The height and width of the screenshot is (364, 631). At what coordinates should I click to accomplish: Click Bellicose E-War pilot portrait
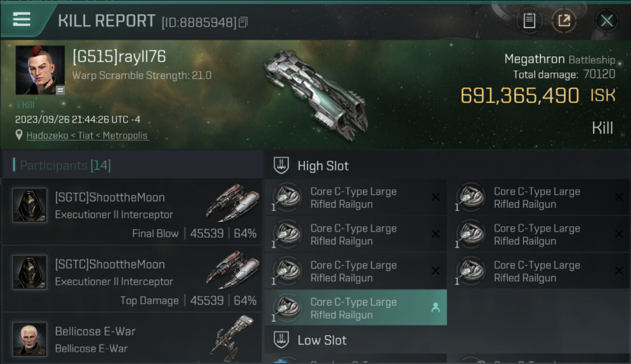click(30, 339)
